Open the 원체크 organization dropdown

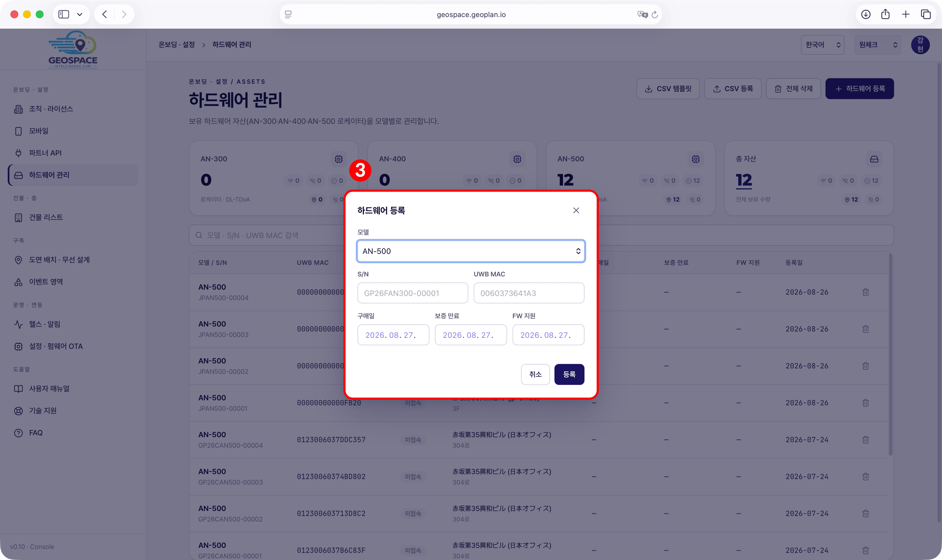877,45
